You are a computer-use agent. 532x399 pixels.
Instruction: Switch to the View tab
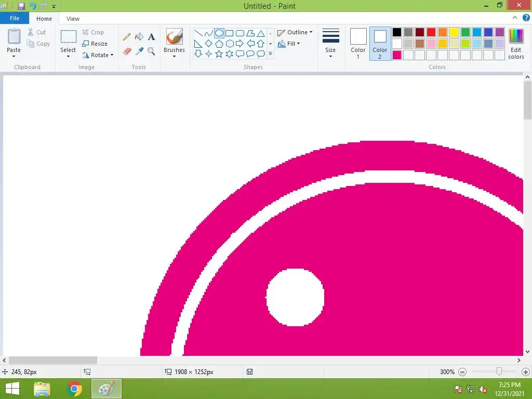pyautogui.click(x=73, y=19)
